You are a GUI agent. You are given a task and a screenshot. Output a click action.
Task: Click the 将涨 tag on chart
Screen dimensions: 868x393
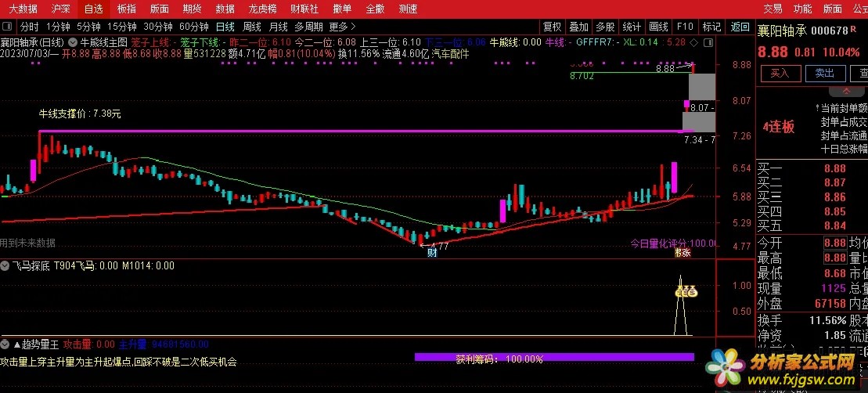683,253
